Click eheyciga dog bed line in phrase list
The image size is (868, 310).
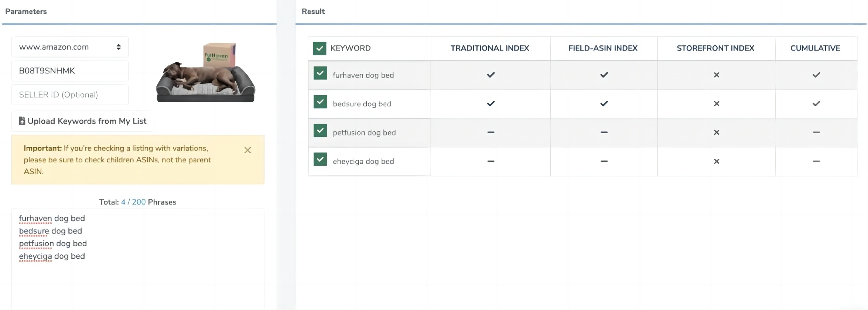click(52, 256)
